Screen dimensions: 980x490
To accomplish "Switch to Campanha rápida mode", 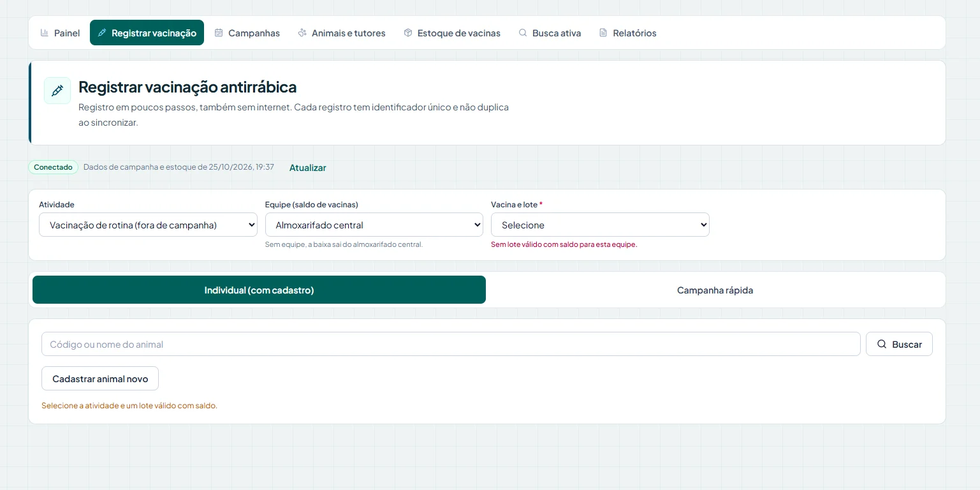I will (x=715, y=290).
